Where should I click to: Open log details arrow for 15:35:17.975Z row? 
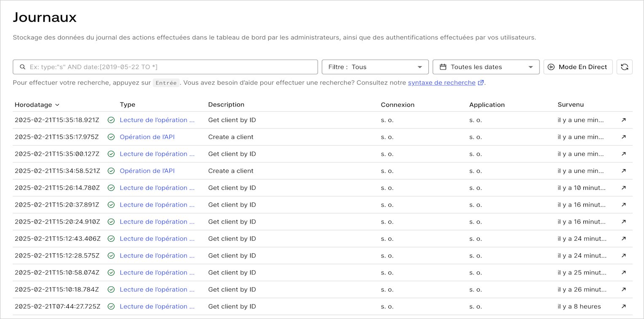624,137
